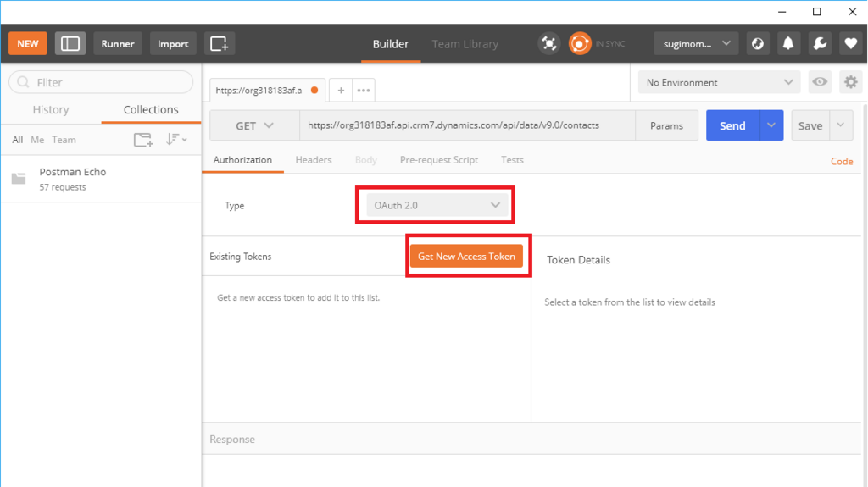The image size is (868, 487).
Task: Click the Code link
Action: pos(842,161)
